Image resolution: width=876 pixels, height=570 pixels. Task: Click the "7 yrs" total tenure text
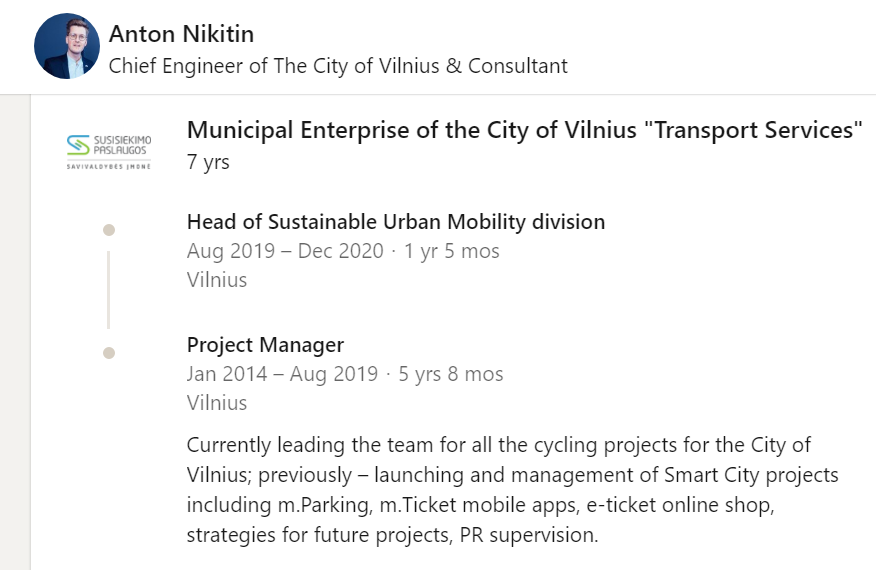pyautogui.click(x=208, y=162)
